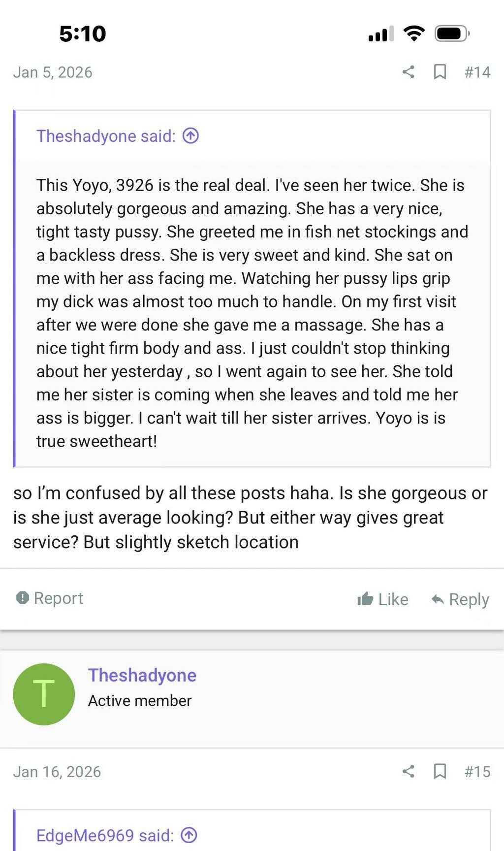
Task: Bookmark post #15
Action: click(x=440, y=771)
